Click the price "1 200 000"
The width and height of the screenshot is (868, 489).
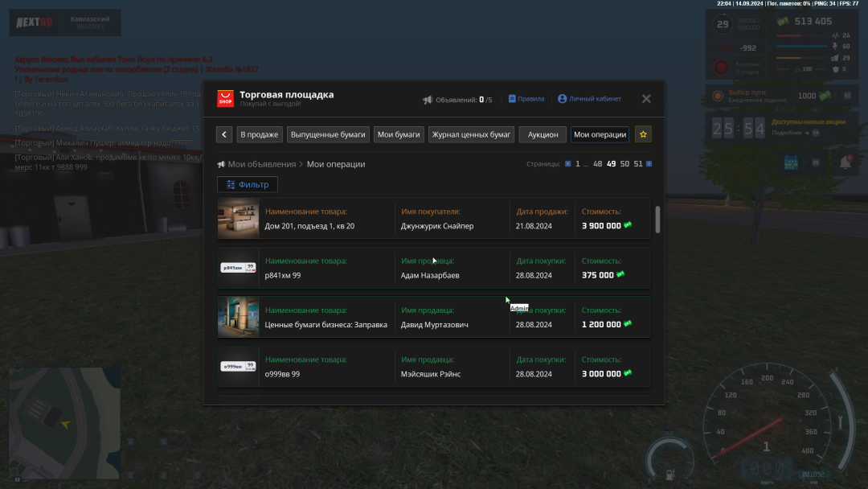(601, 324)
